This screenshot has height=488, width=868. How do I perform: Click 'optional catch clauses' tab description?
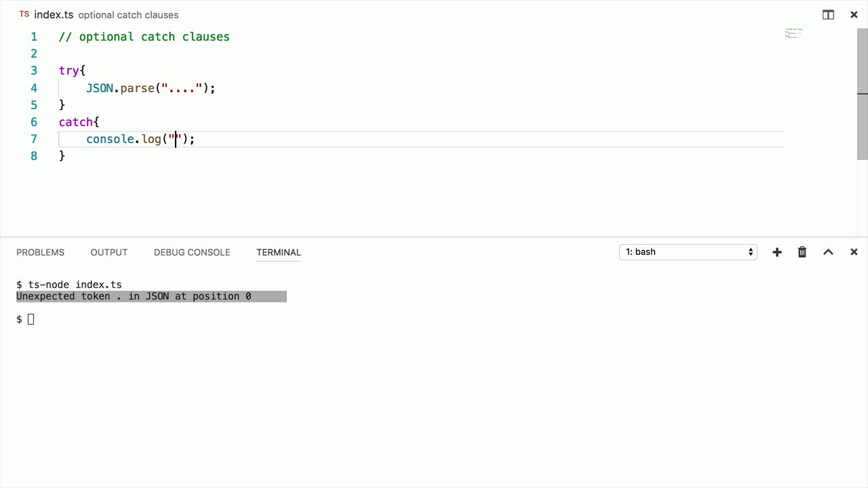coord(129,15)
